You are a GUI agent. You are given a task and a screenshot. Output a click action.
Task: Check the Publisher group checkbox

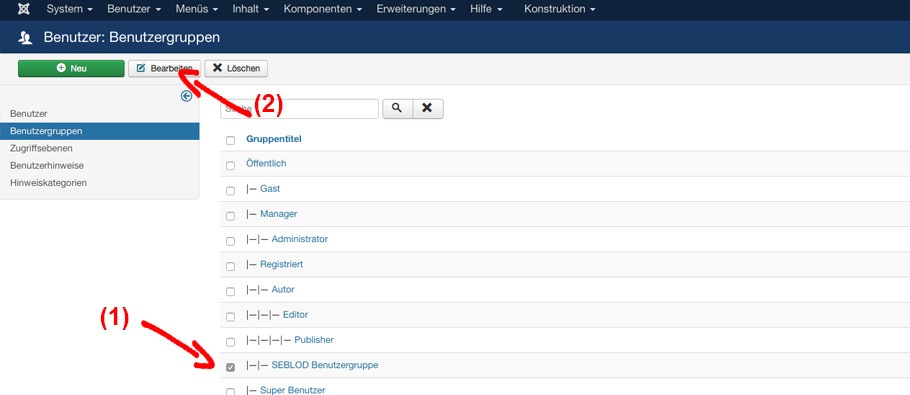point(230,342)
